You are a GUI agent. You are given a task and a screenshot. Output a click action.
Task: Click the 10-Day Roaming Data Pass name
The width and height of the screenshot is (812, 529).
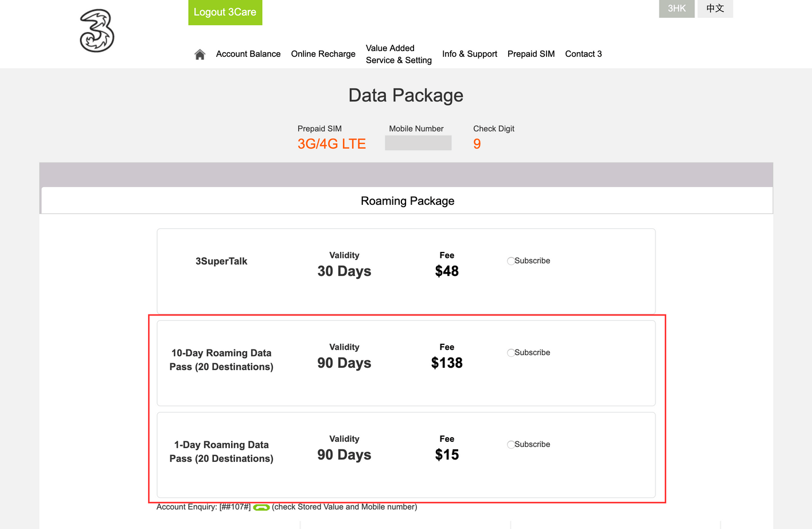[221, 360]
